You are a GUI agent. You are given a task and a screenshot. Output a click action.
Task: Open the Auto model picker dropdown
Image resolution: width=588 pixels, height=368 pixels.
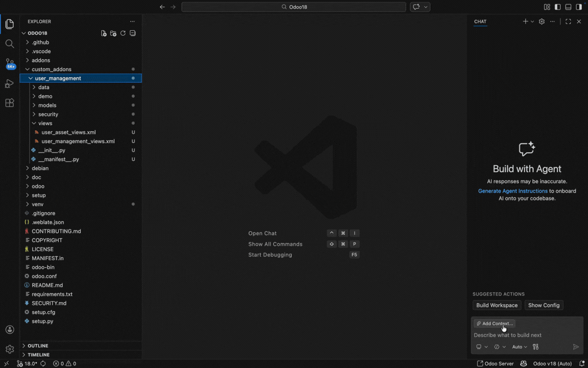coord(520,347)
